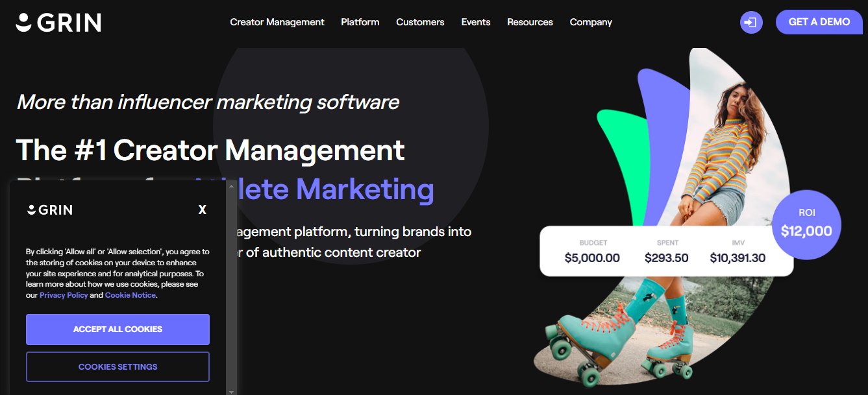Open the login arrow icon button
868x395 pixels.
click(751, 23)
